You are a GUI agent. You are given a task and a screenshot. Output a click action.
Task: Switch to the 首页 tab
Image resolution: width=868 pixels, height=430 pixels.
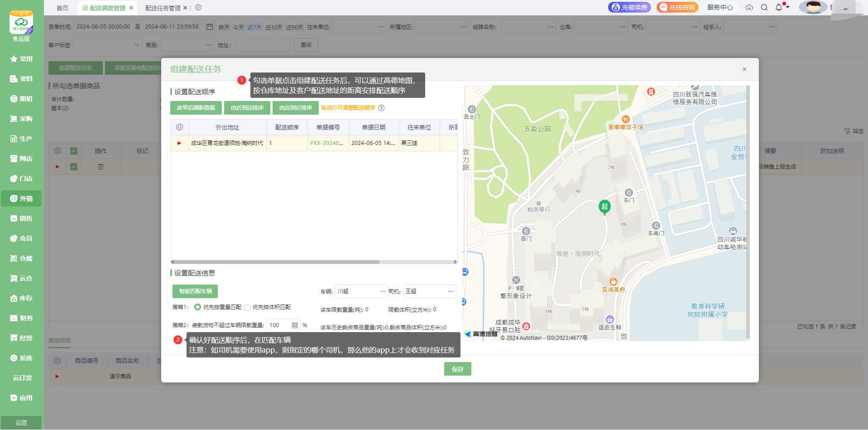[x=62, y=8]
